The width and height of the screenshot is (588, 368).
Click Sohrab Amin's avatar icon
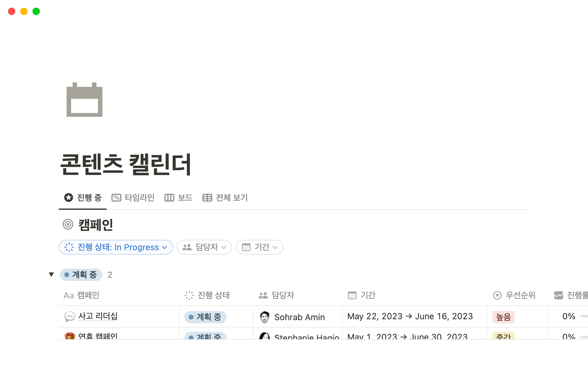(x=265, y=317)
